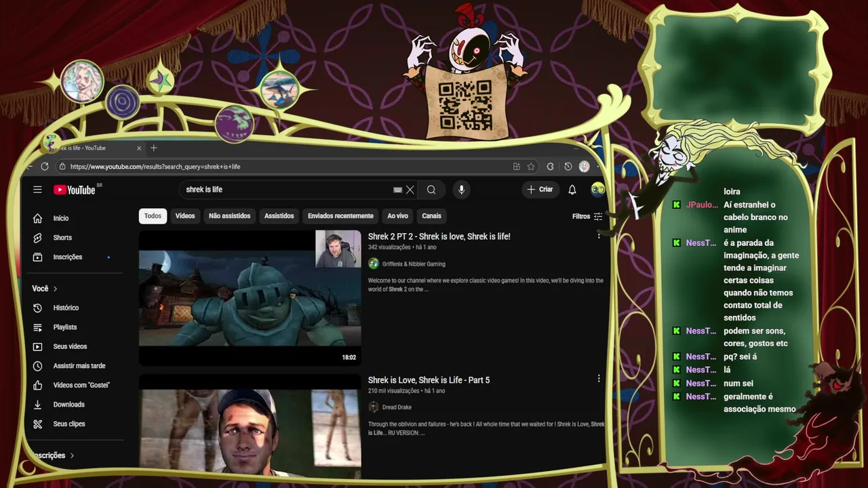Click the Griffenix channel avatar
The image size is (868, 488).
pyautogui.click(x=374, y=264)
